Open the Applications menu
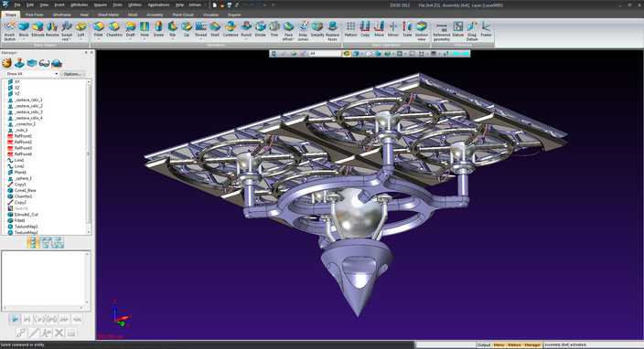644x349 pixels. pos(158,5)
